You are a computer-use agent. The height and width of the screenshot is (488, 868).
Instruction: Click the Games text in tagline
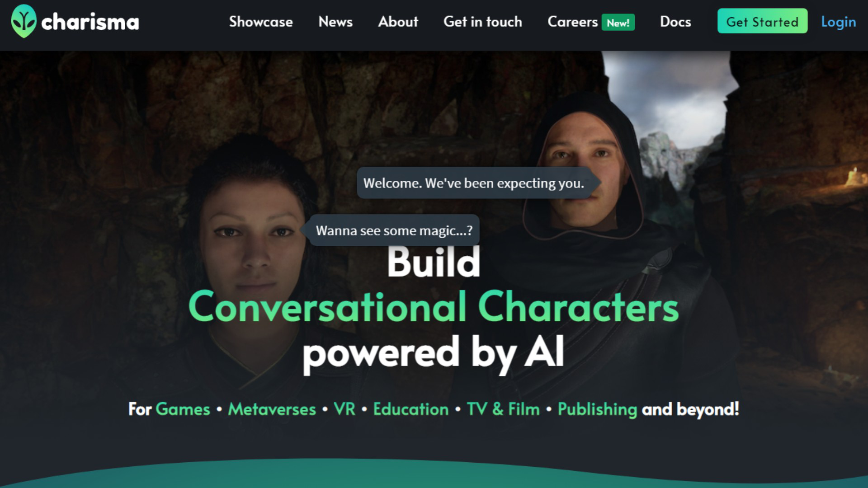pos(183,409)
